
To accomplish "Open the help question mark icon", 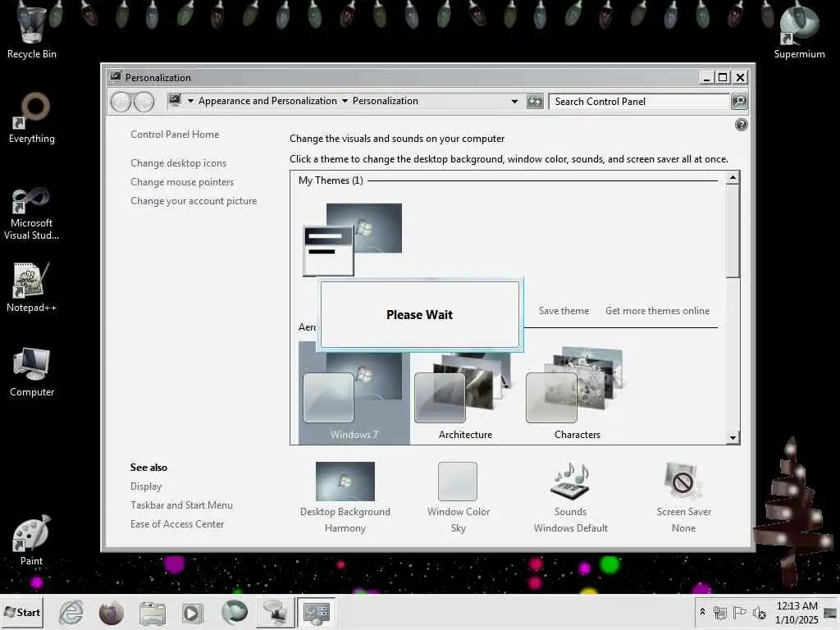I will [741, 125].
